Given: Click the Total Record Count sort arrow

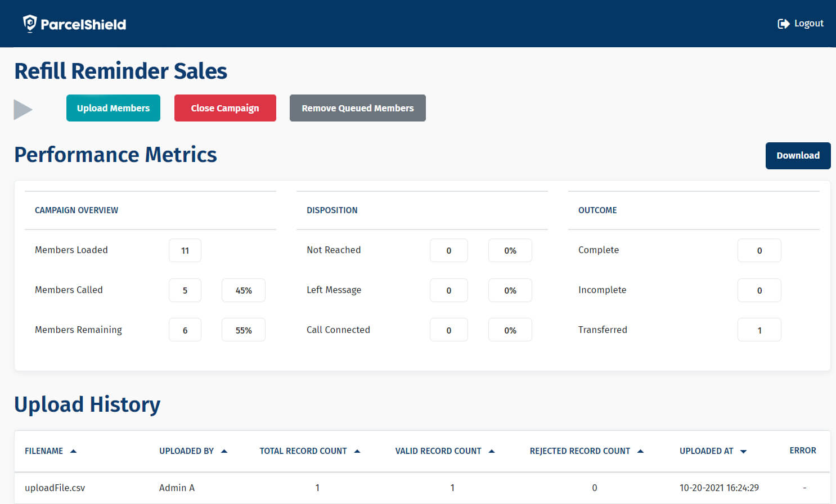Looking at the screenshot, I should [357, 451].
